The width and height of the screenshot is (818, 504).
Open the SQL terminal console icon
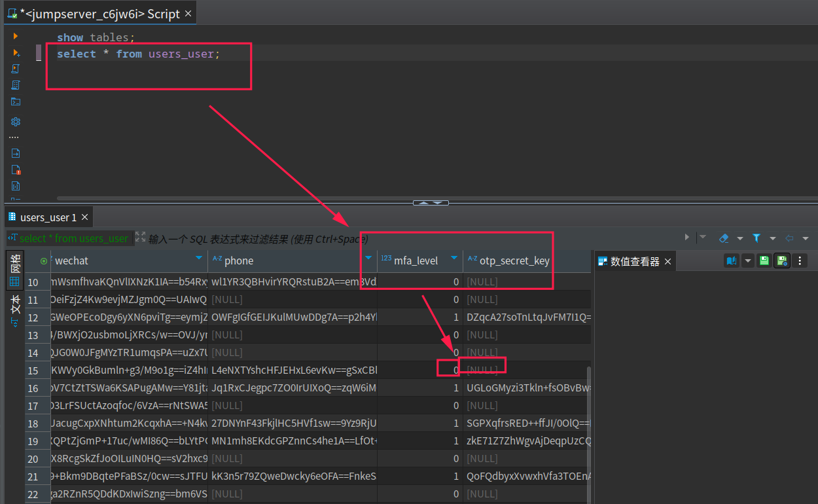tap(16, 101)
